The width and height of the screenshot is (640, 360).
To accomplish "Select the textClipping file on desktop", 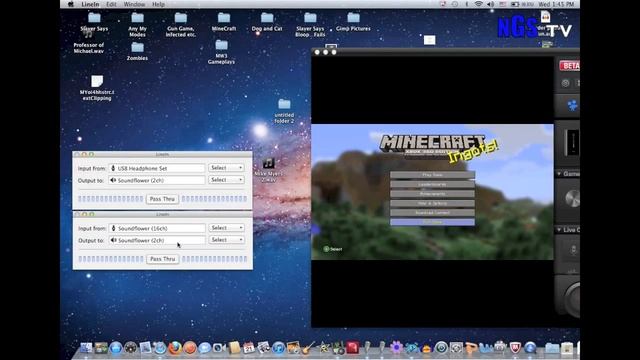I will (x=97, y=88).
